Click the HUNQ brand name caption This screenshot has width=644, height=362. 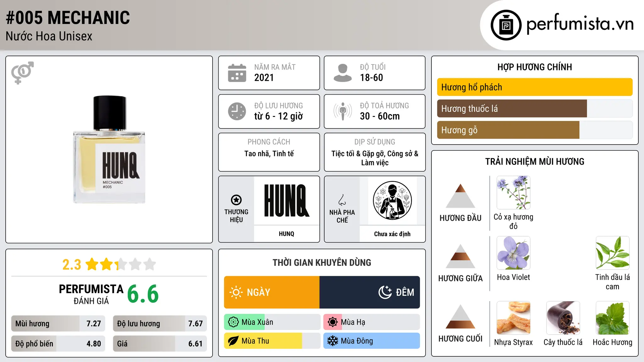(286, 234)
